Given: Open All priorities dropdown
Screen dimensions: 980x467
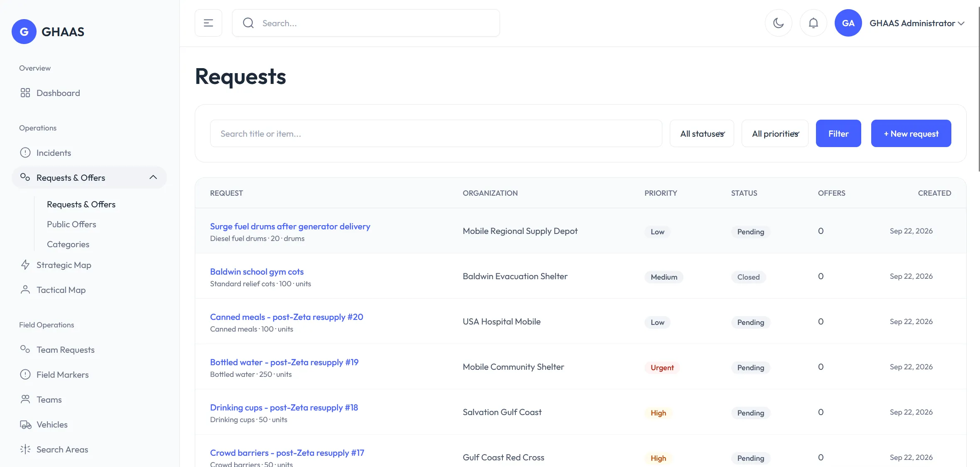Looking at the screenshot, I should coord(775,133).
